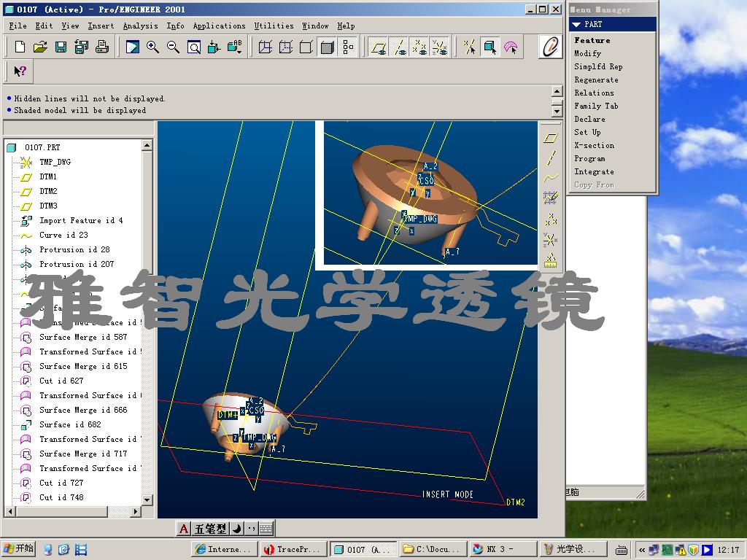Repaint the graphics window
This screenshot has width=747, height=560.
(133, 46)
